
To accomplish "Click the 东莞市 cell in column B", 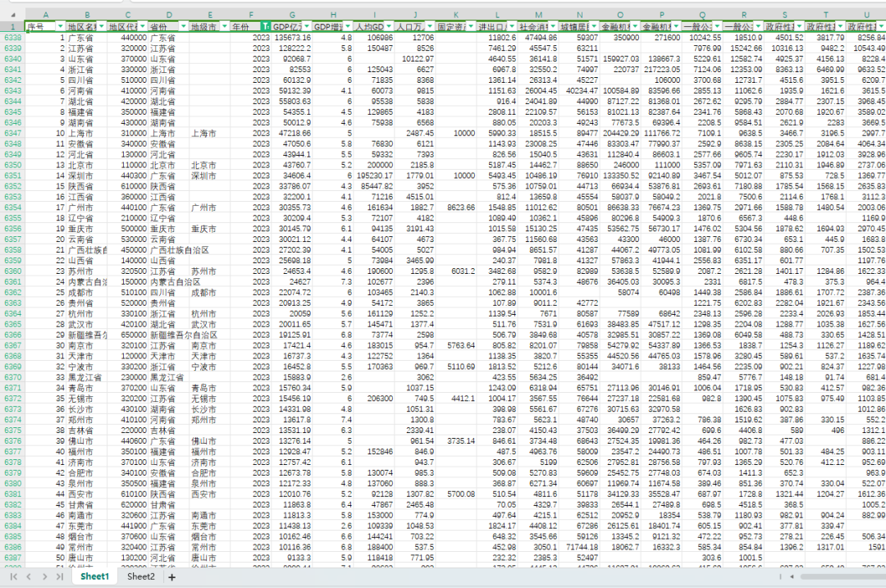I will click(x=86, y=526).
